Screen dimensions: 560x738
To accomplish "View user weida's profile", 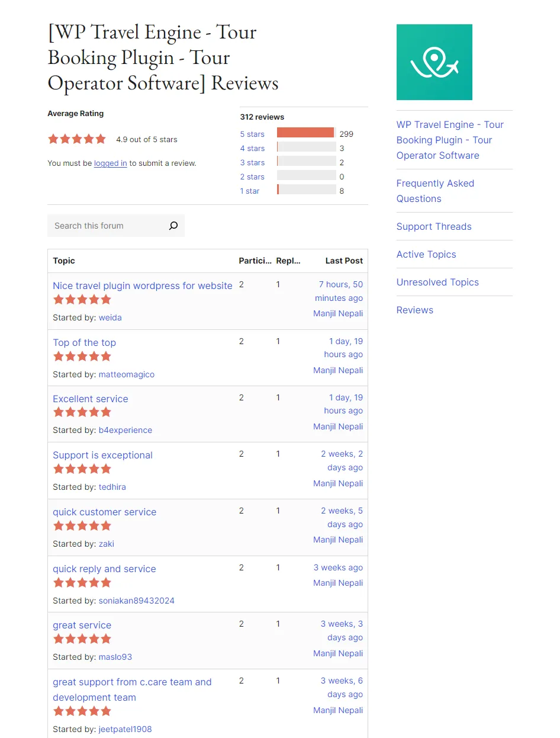I will (x=110, y=317).
